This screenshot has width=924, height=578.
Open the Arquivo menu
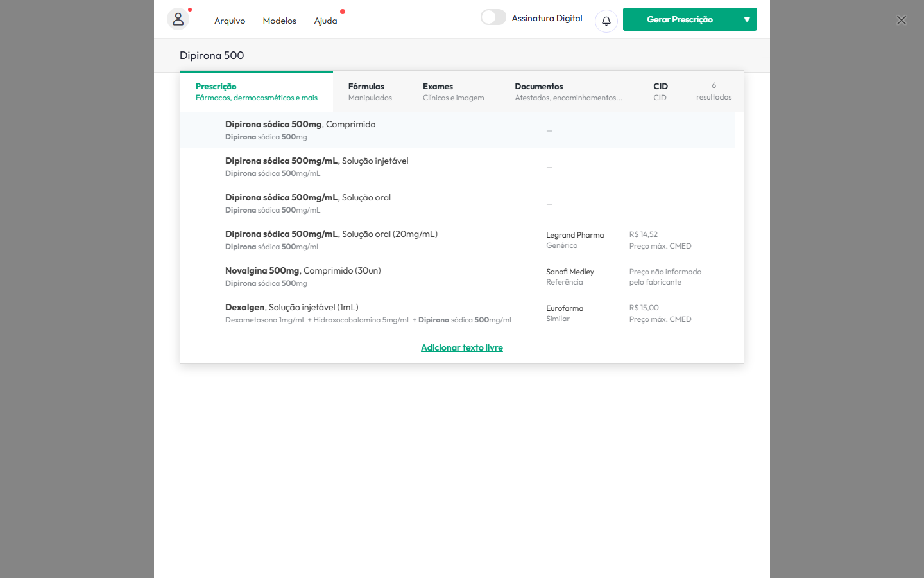(x=230, y=21)
